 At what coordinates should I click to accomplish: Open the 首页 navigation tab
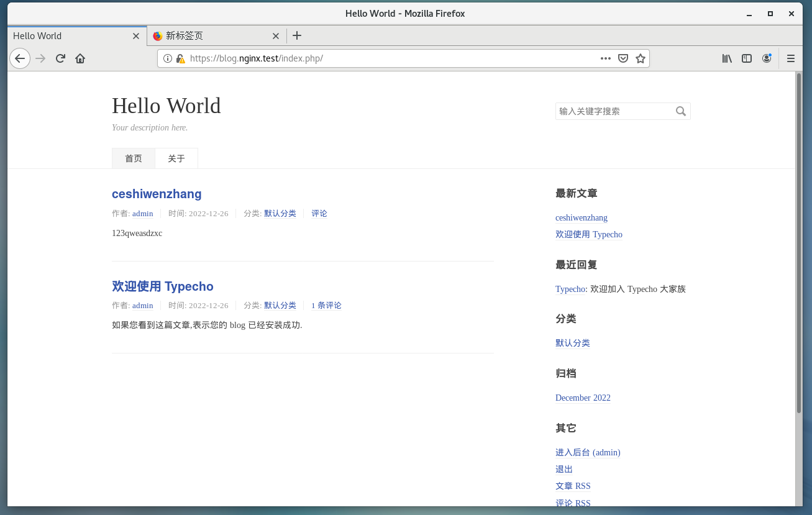click(x=134, y=158)
